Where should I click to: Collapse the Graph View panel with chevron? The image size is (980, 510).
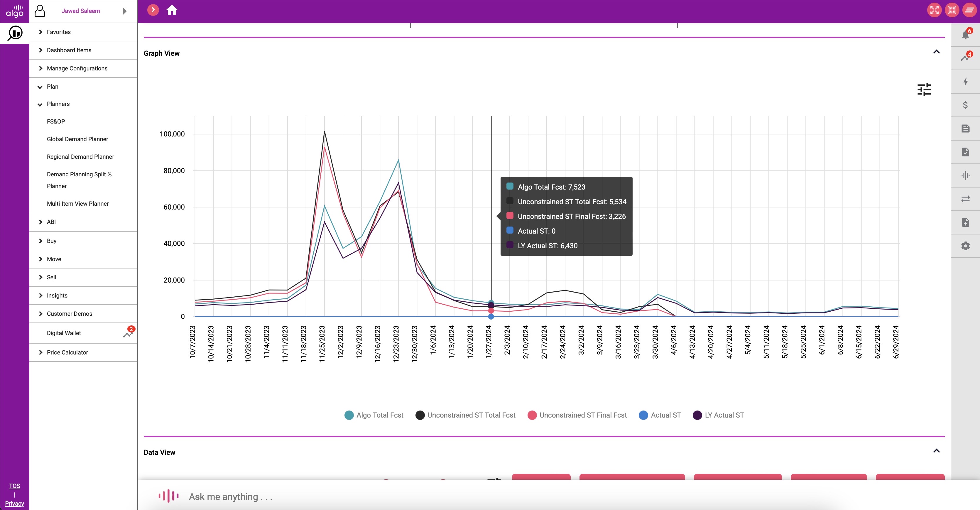tap(936, 52)
